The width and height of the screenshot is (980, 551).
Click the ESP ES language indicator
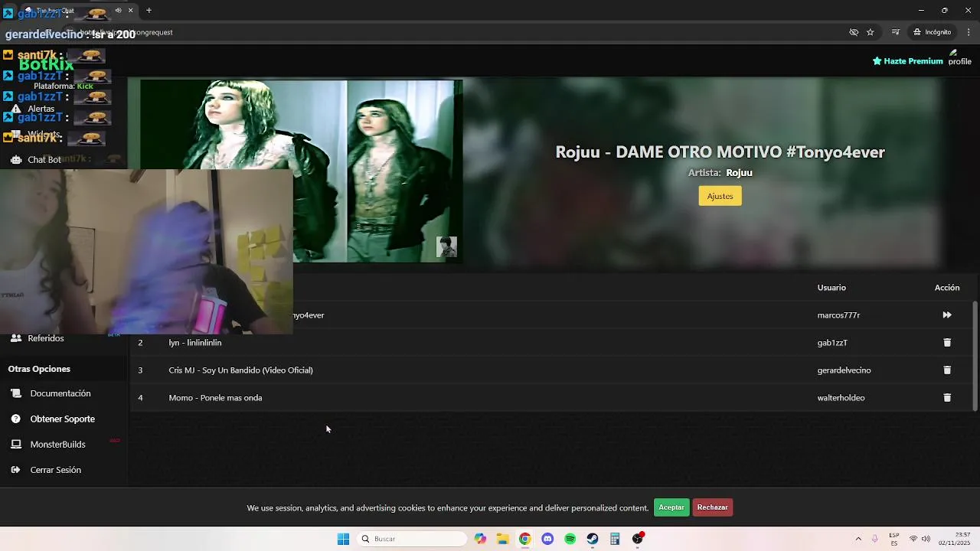click(894, 539)
